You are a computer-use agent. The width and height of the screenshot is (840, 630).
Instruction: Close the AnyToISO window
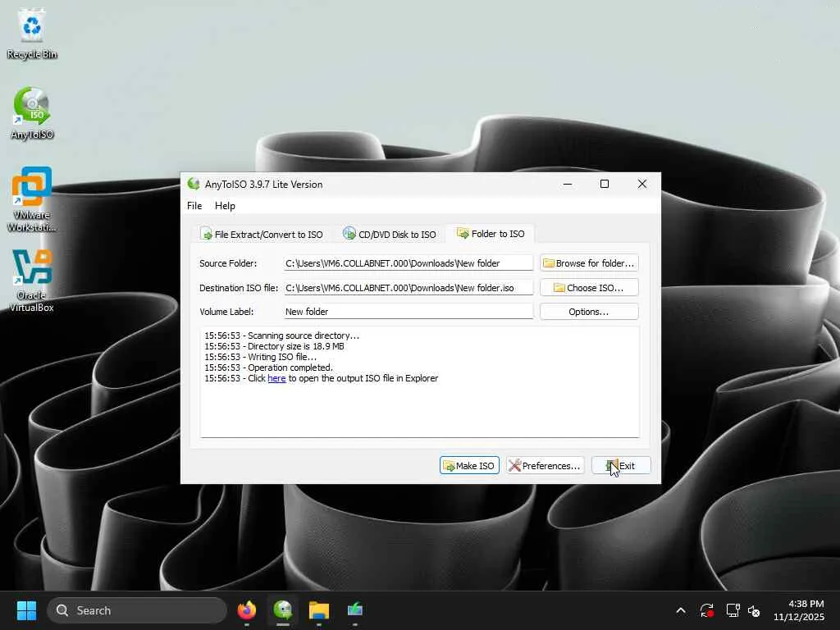(641, 185)
